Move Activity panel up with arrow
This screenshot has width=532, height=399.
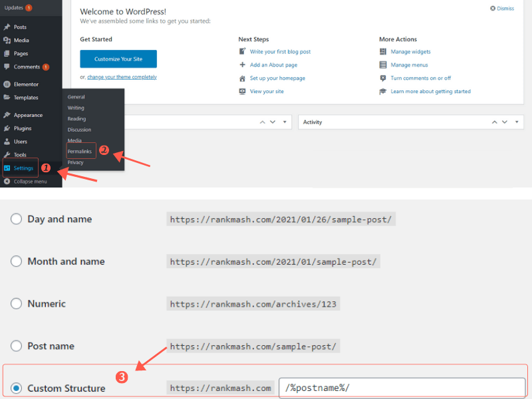[494, 122]
